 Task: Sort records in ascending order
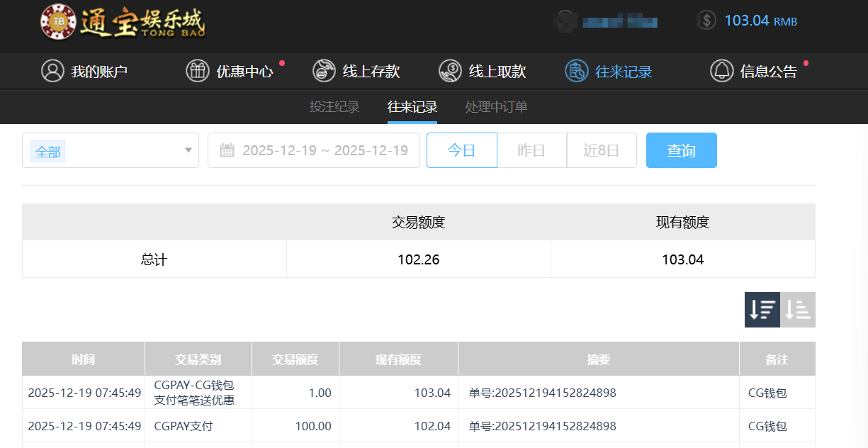[798, 310]
